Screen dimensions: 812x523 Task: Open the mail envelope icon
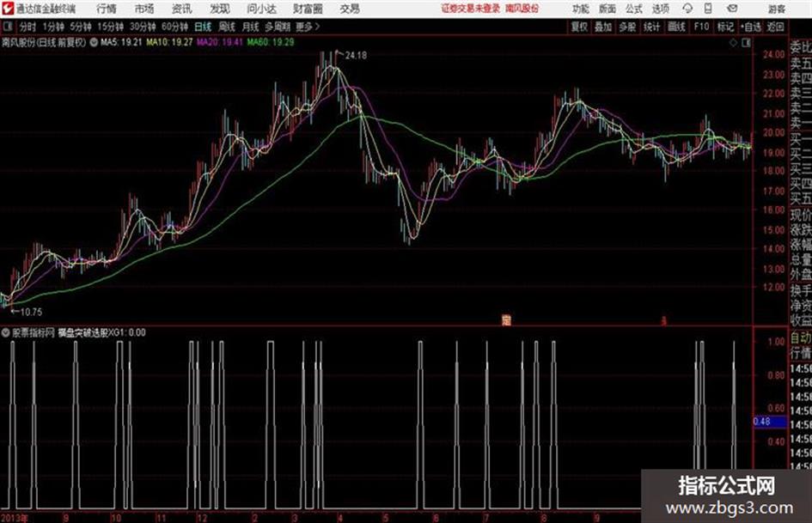click(x=732, y=9)
